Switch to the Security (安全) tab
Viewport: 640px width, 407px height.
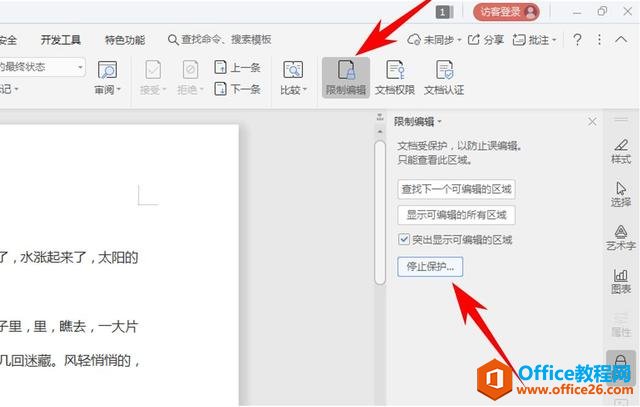8,40
